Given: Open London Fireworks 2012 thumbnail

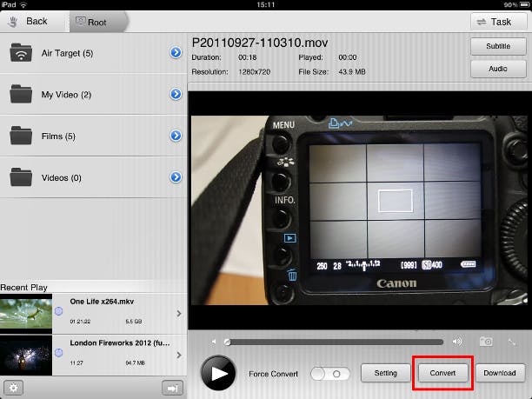Looking at the screenshot, I should tap(26, 356).
